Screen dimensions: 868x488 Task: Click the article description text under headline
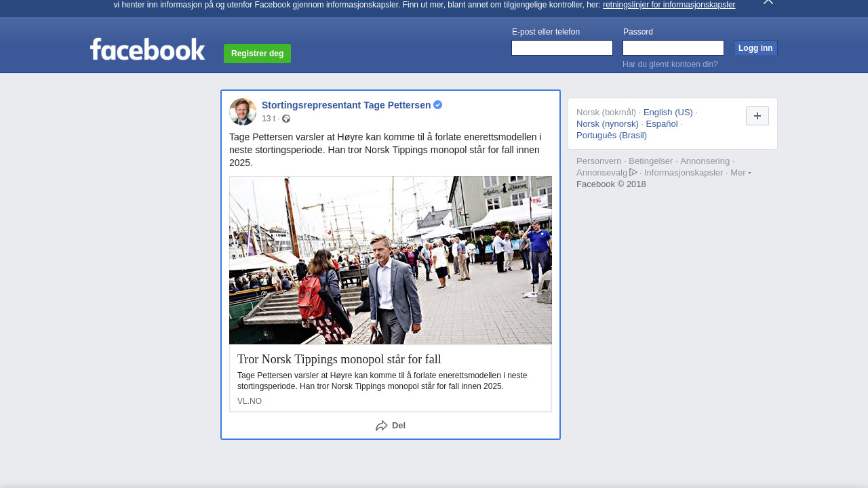pyautogui.click(x=382, y=381)
